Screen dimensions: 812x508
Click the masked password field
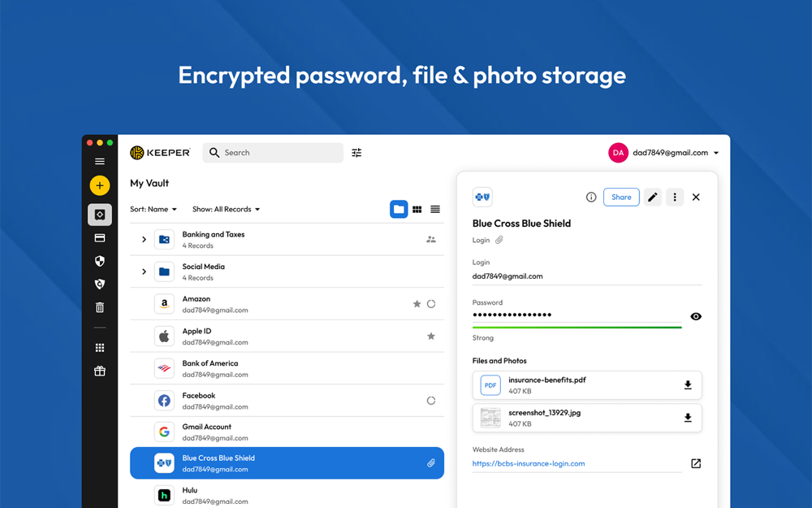[577, 315]
